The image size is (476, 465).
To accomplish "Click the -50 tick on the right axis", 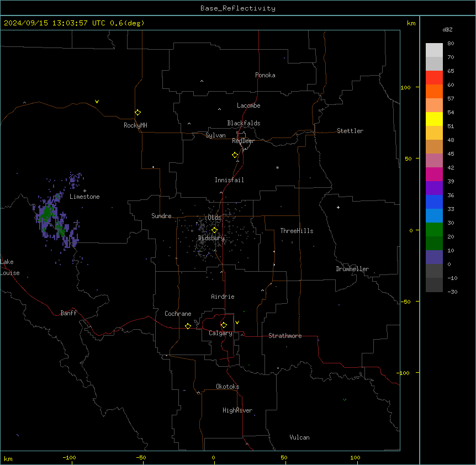I will 405,302.
